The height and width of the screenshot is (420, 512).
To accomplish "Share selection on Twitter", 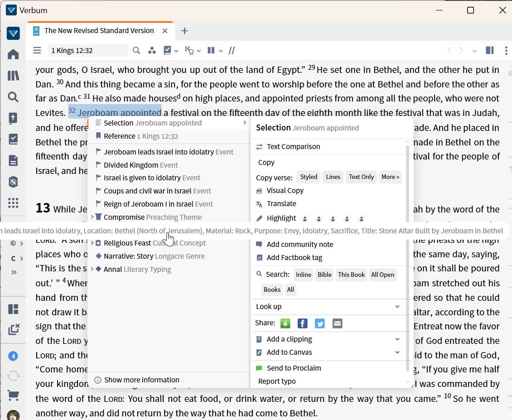I will click(320, 323).
